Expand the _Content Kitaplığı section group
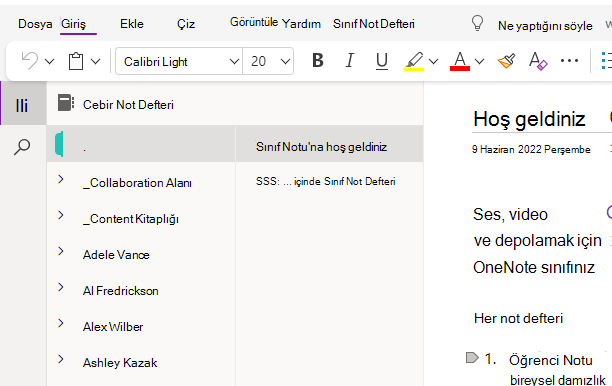This screenshot has height=386, width=612. pyautogui.click(x=61, y=215)
